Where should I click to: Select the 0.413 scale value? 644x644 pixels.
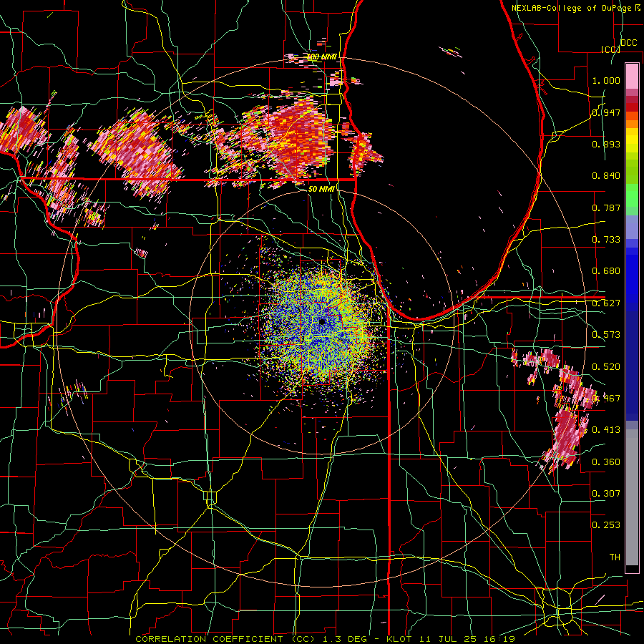[x=606, y=430]
